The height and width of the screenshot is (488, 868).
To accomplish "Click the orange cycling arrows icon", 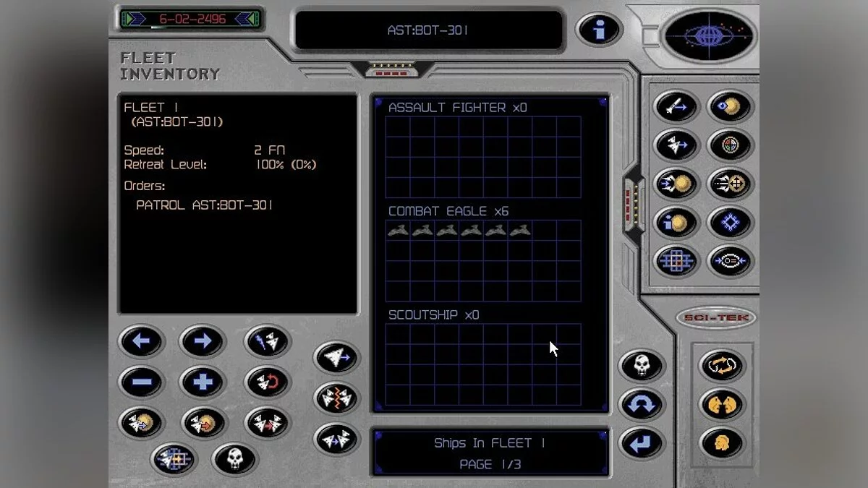I will tap(722, 365).
